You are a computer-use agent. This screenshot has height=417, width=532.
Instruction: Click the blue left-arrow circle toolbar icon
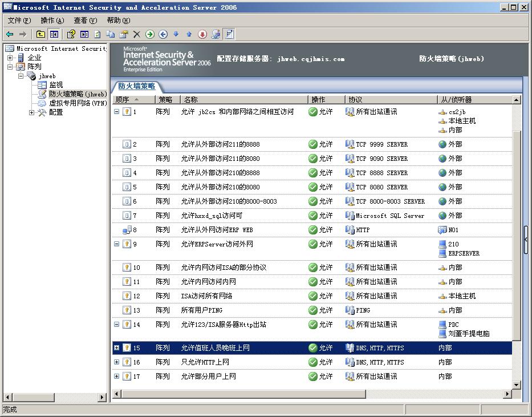pos(163,34)
